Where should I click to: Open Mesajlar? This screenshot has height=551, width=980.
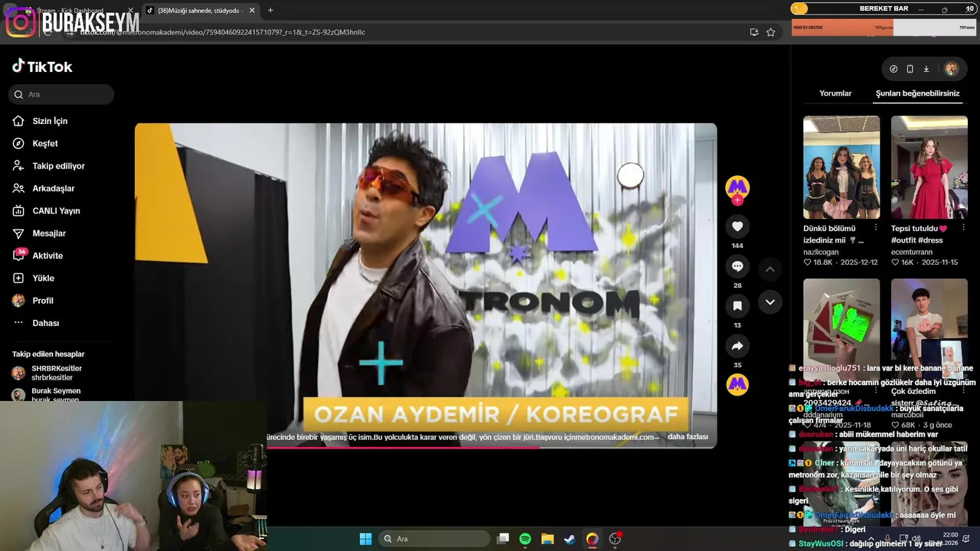point(49,233)
